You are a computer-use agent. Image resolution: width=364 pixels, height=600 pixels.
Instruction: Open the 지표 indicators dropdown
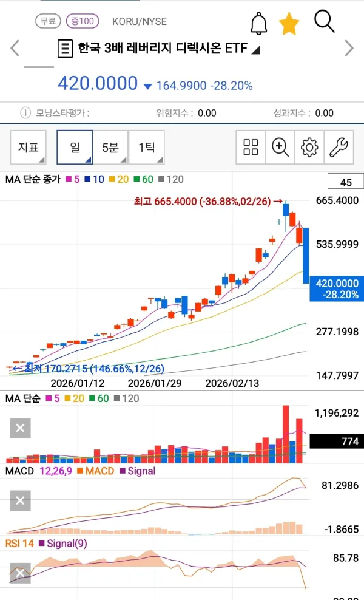click(x=29, y=148)
